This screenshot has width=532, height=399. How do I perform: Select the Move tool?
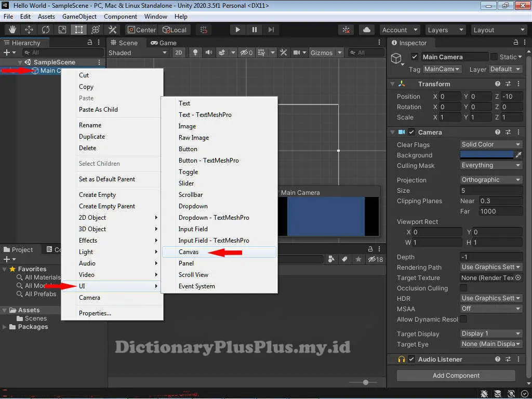click(29, 30)
